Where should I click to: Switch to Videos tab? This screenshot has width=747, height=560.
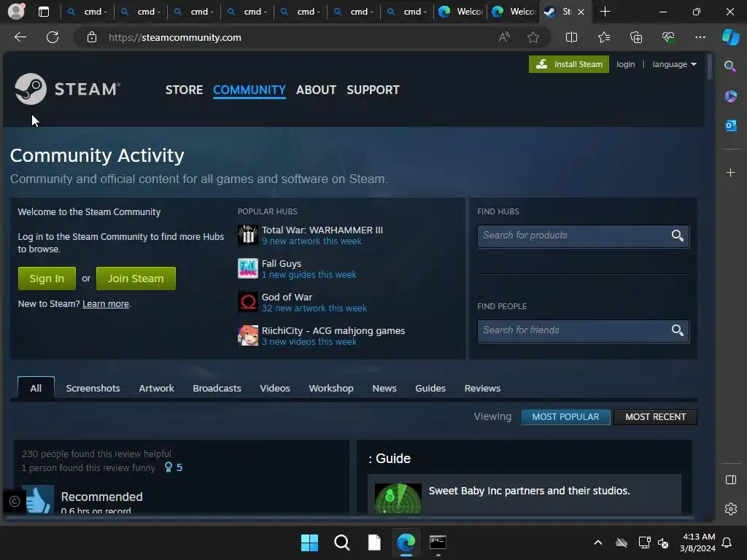(275, 388)
